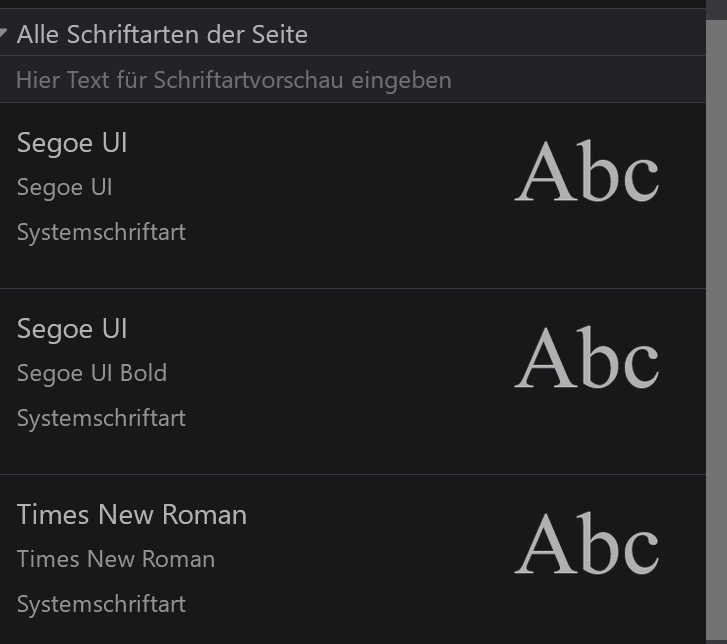Click the smaller Times New Roman font name
Image resolution: width=727 pixels, height=644 pixels.
coord(116,559)
